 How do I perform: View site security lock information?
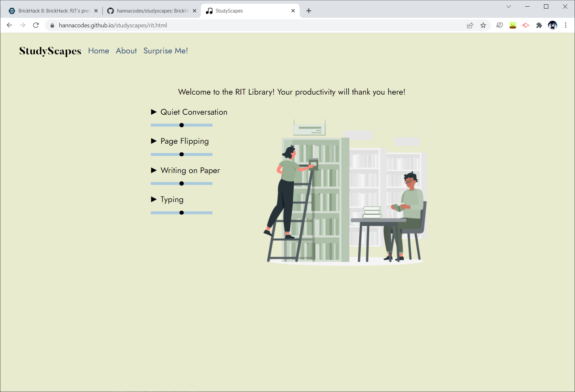click(52, 25)
